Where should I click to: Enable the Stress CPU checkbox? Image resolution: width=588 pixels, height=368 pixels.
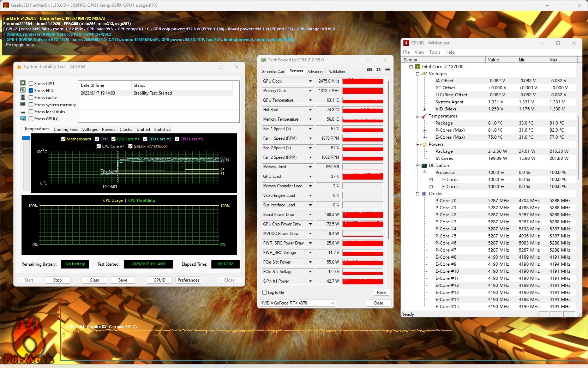[31, 84]
